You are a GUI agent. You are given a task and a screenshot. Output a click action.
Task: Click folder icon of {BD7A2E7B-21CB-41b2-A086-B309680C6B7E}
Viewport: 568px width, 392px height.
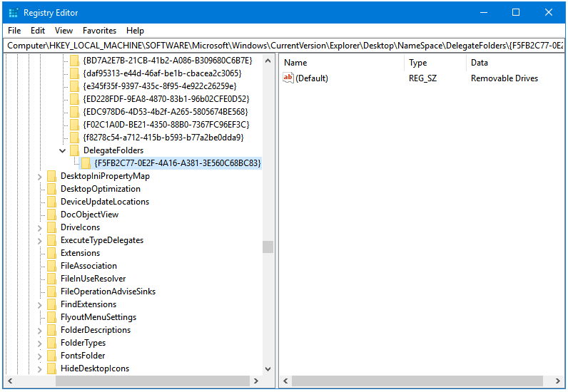tap(74, 61)
